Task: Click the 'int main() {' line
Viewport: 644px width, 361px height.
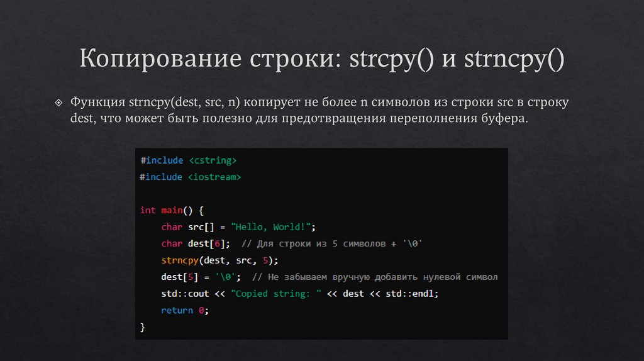Action: (172, 211)
